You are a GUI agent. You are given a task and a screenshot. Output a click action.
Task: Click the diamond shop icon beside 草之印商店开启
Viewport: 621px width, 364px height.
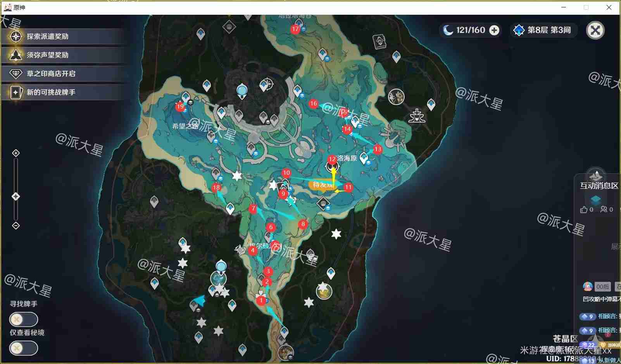[x=16, y=74]
